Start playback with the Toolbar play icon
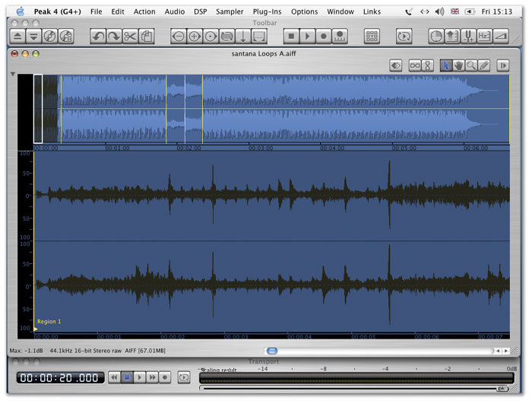Screen dimensions: 532x401 pos(307,37)
